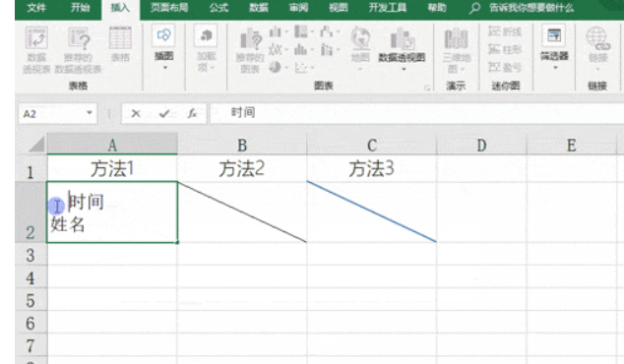Click the Tell Me search magnifier icon
The image size is (624, 364).
[474, 8]
